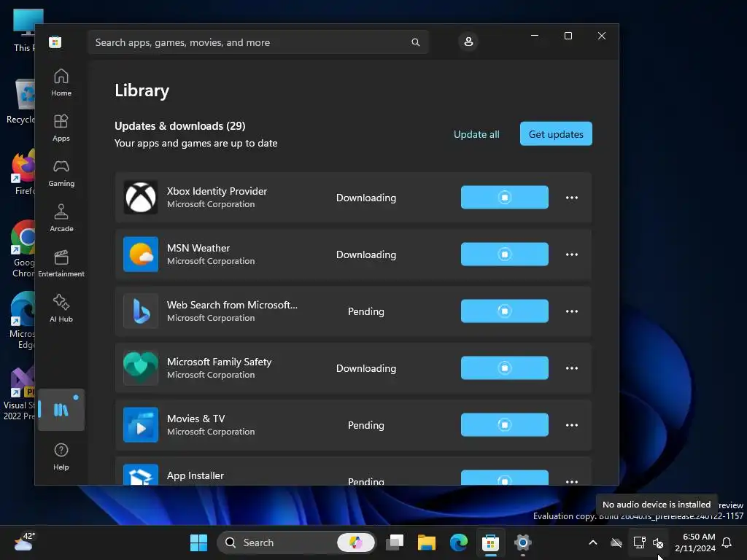Click Microsoft Store taskbar icon
Image resolution: width=747 pixels, height=560 pixels.
[x=490, y=542]
